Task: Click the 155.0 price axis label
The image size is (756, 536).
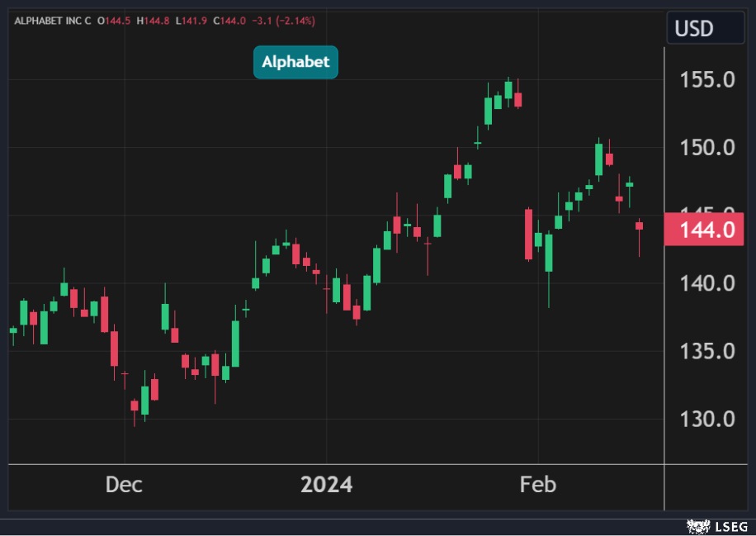Action: (706, 80)
